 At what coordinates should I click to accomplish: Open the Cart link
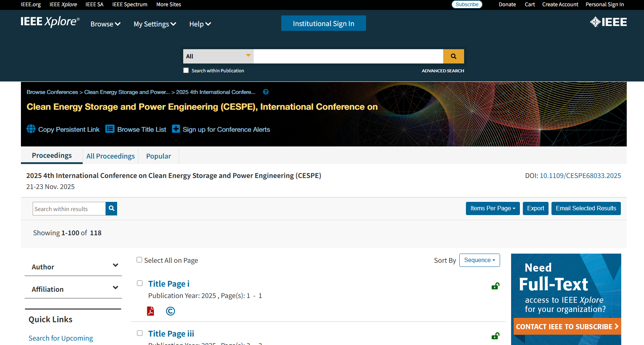click(530, 4)
